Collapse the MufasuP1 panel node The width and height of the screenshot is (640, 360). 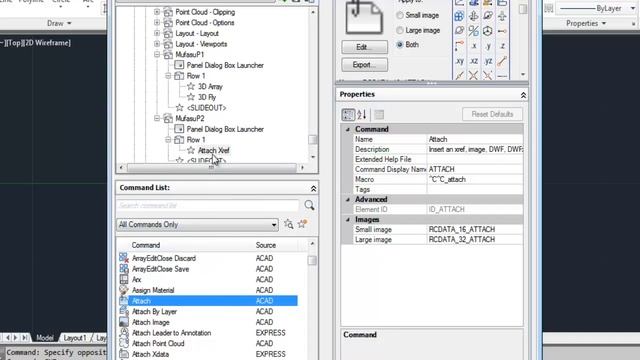tap(157, 54)
